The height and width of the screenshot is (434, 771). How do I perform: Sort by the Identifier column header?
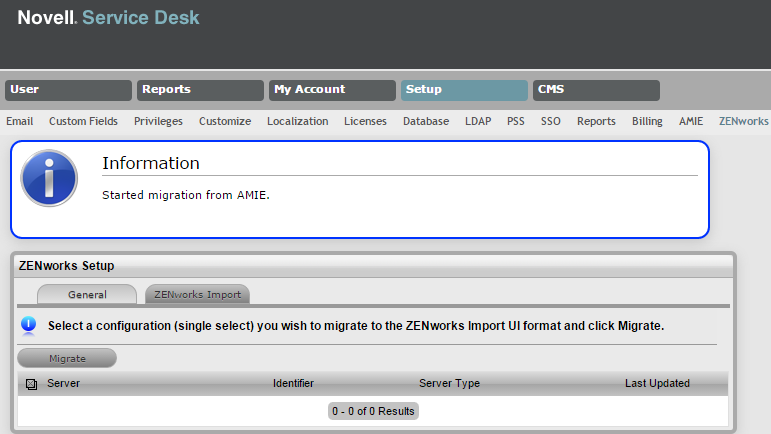(x=293, y=383)
